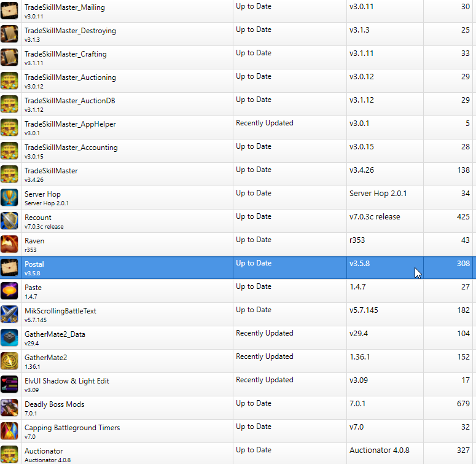Click the 5 count for TradeSkillMaster_AppHelper

468,124
